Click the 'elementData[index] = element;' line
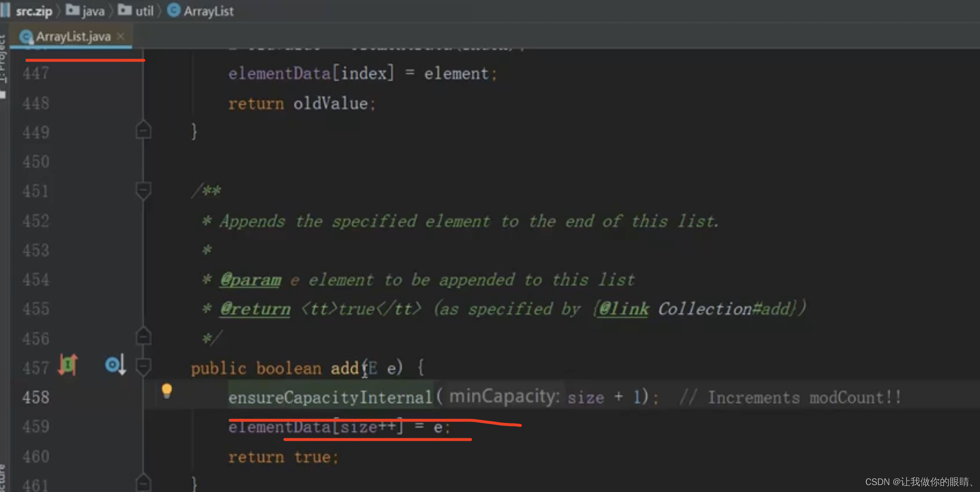 (x=363, y=73)
